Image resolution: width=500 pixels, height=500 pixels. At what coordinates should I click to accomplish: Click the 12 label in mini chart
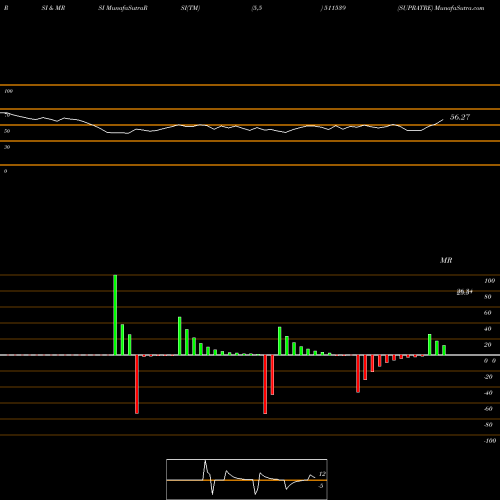(322, 474)
